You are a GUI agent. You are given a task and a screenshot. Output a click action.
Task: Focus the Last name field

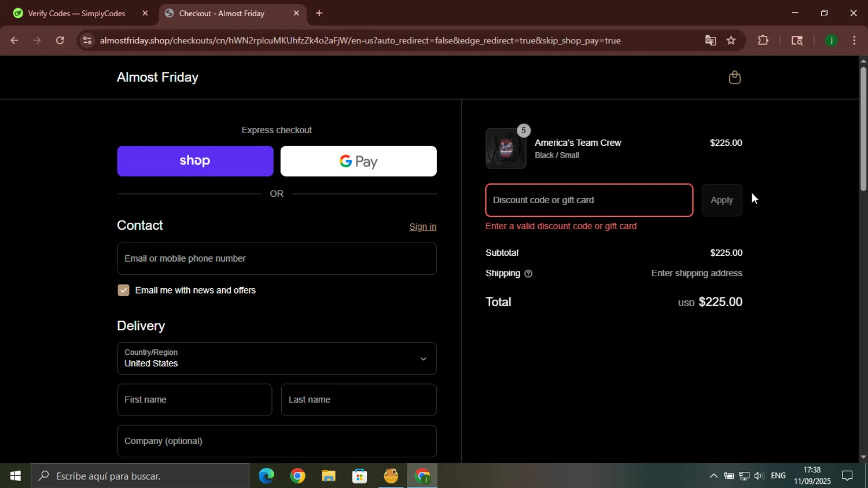(359, 400)
